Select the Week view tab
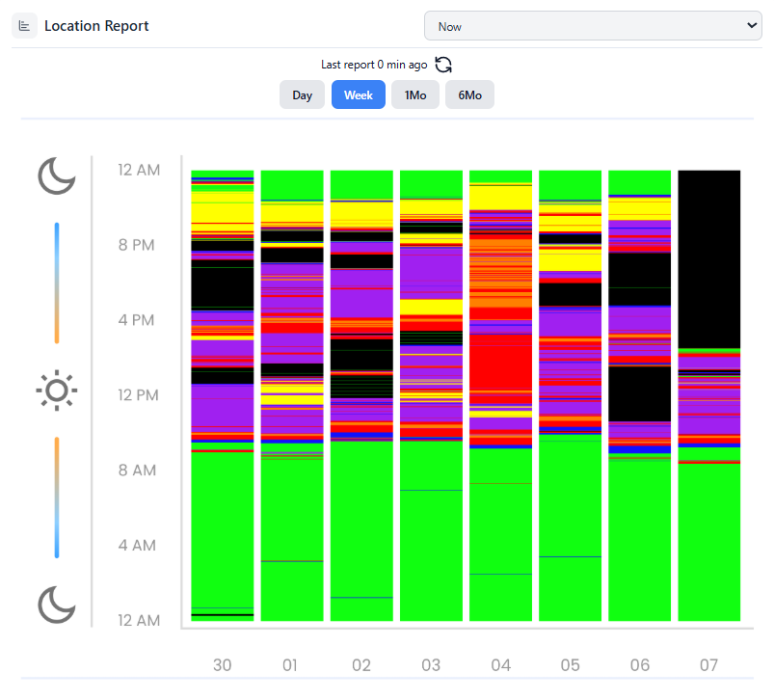The image size is (774, 700). tap(359, 95)
